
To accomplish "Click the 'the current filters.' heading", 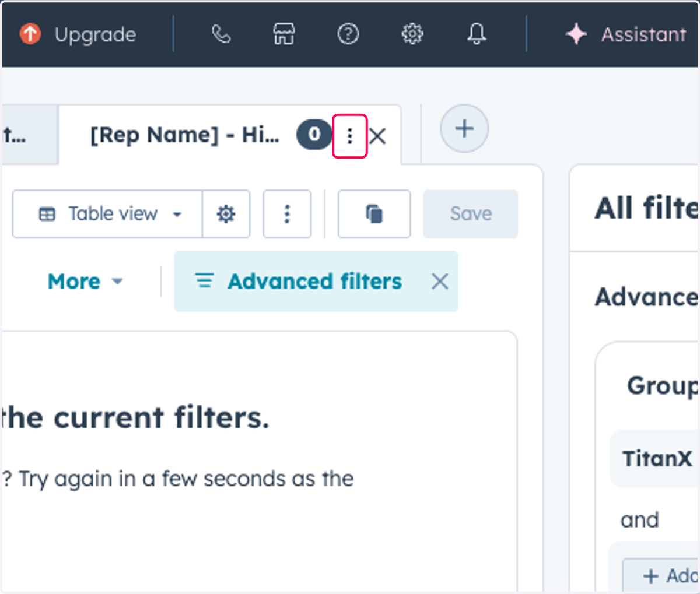I will coord(135,418).
